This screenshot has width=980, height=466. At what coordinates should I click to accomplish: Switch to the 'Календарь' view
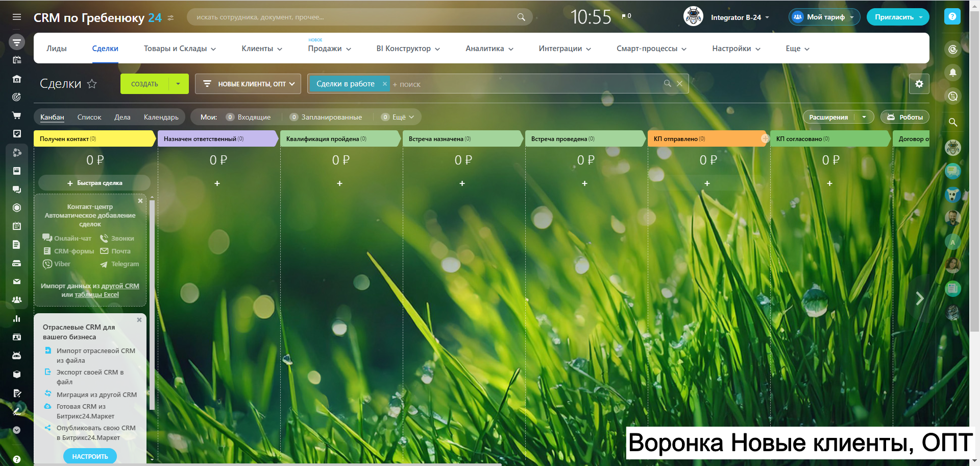(x=161, y=117)
